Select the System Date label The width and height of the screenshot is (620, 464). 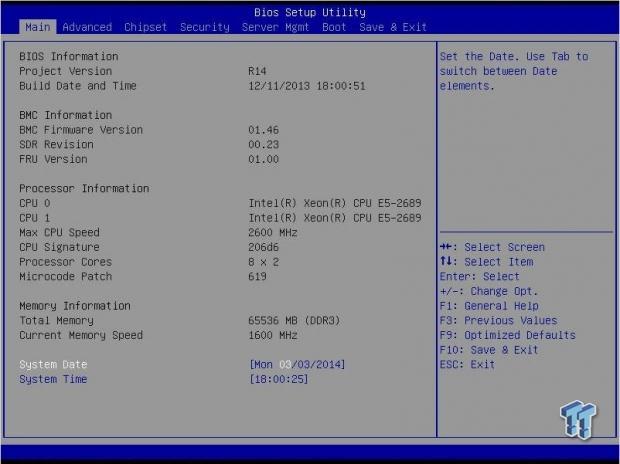(x=53, y=364)
